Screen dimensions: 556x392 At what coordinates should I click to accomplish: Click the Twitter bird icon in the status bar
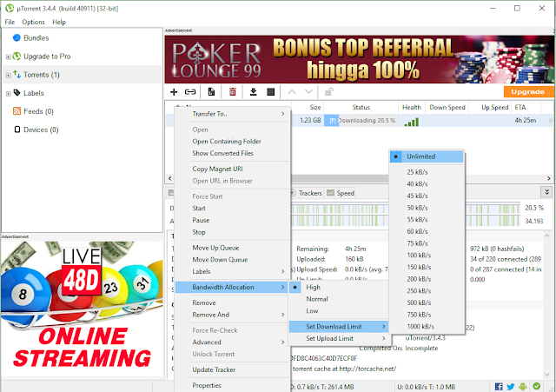click(511, 387)
